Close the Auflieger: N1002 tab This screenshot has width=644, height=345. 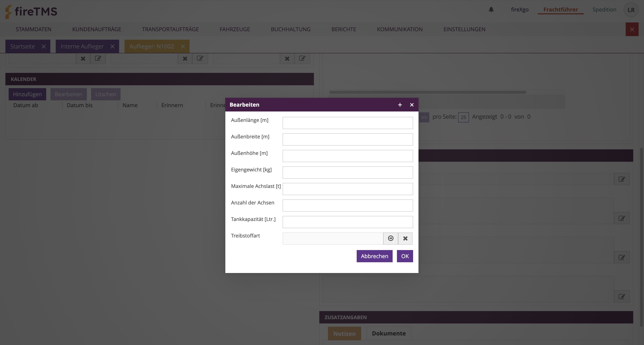coord(183,46)
